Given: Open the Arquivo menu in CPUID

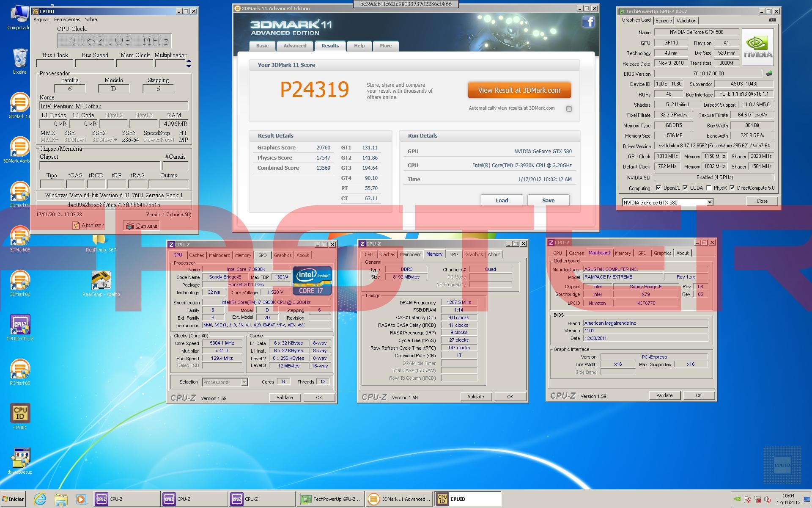Looking at the screenshot, I should tap(41, 19).
